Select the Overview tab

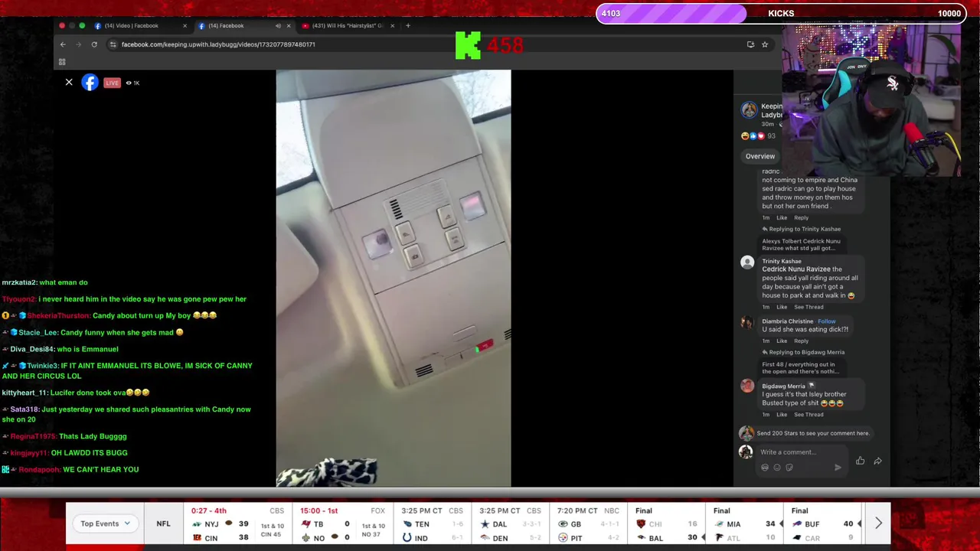760,156
